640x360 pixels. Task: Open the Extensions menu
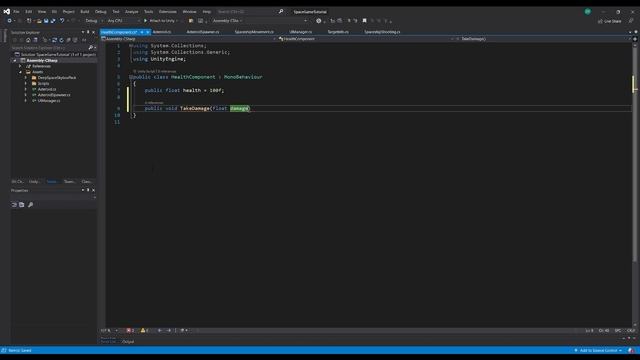pos(168,11)
